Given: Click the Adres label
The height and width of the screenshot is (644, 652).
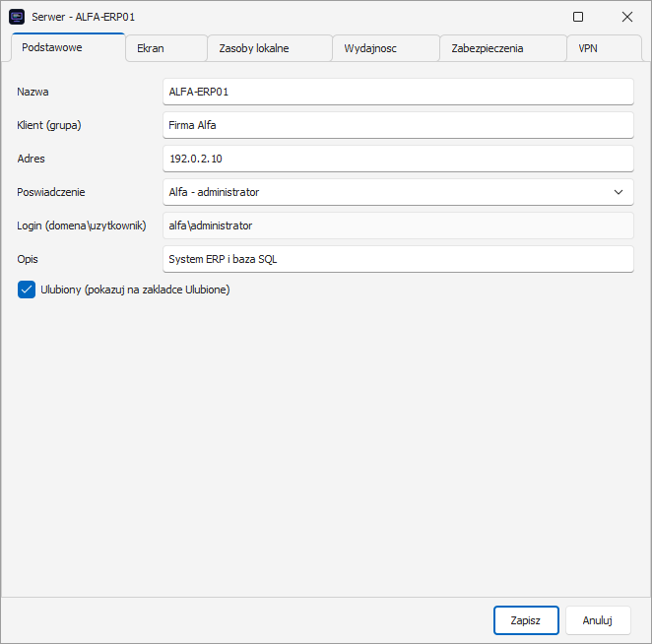Looking at the screenshot, I should click(x=32, y=159).
